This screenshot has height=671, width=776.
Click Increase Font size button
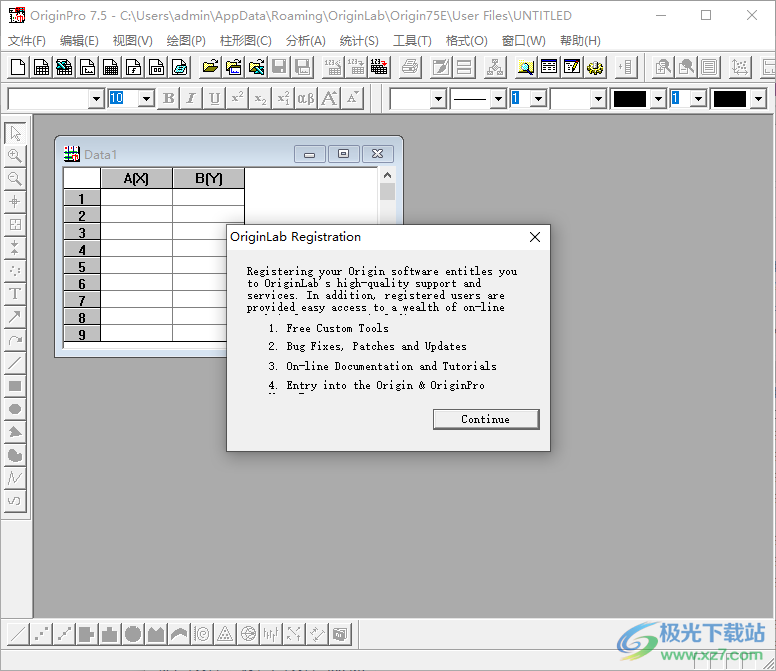pyautogui.click(x=329, y=98)
